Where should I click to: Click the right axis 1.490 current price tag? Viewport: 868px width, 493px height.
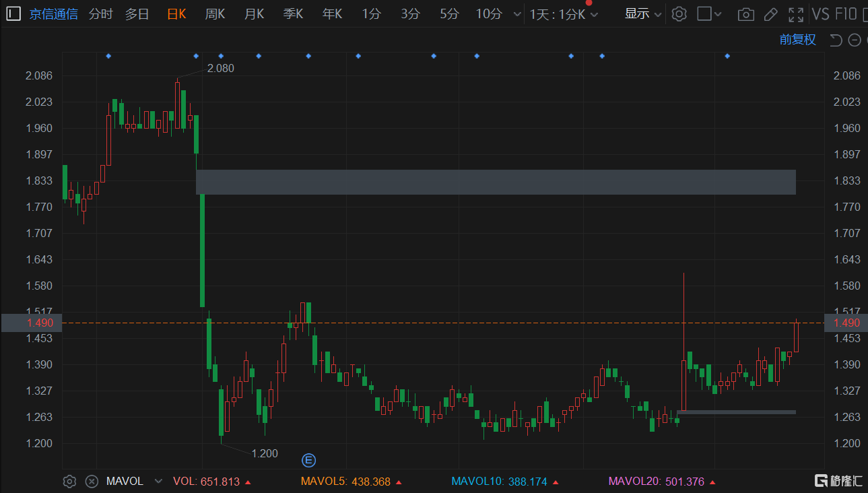pyautogui.click(x=846, y=323)
